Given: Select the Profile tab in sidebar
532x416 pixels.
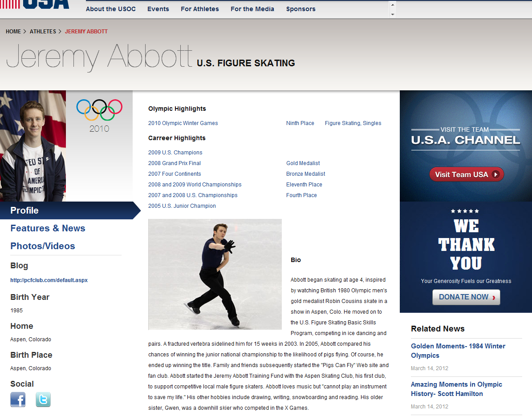Looking at the screenshot, I should (24, 210).
